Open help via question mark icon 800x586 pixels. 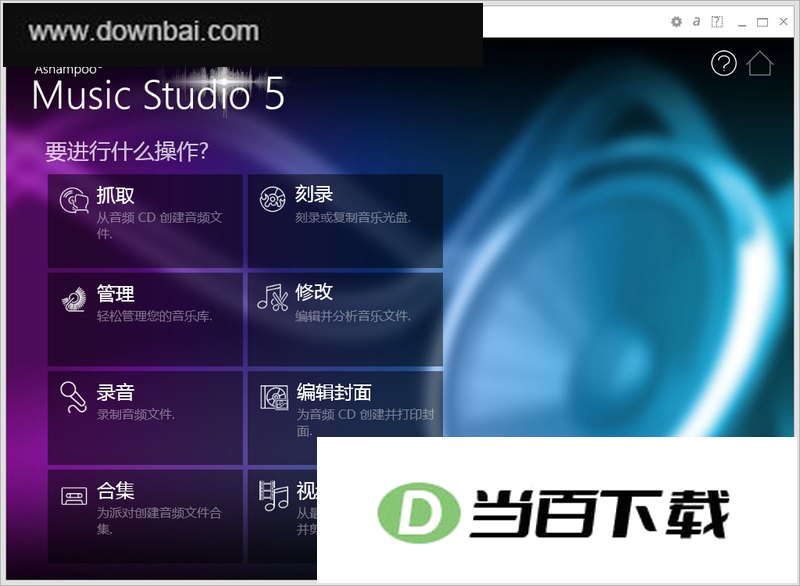(723, 64)
